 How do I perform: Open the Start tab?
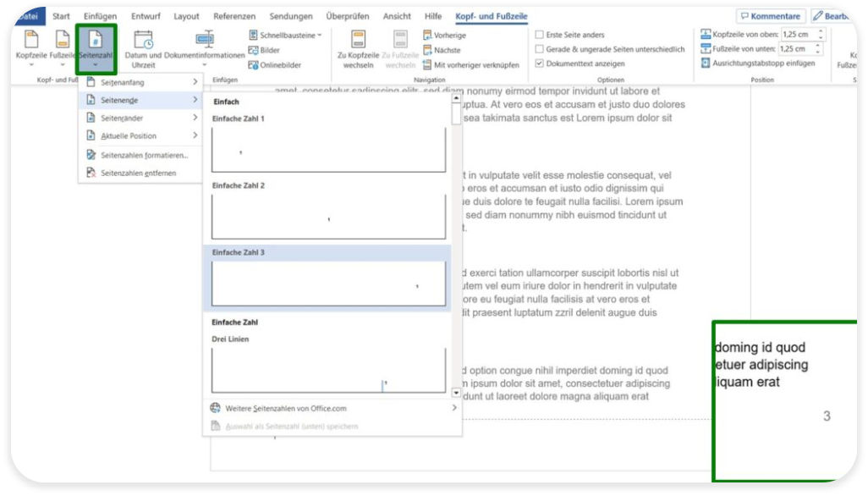pyautogui.click(x=61, y=16)
